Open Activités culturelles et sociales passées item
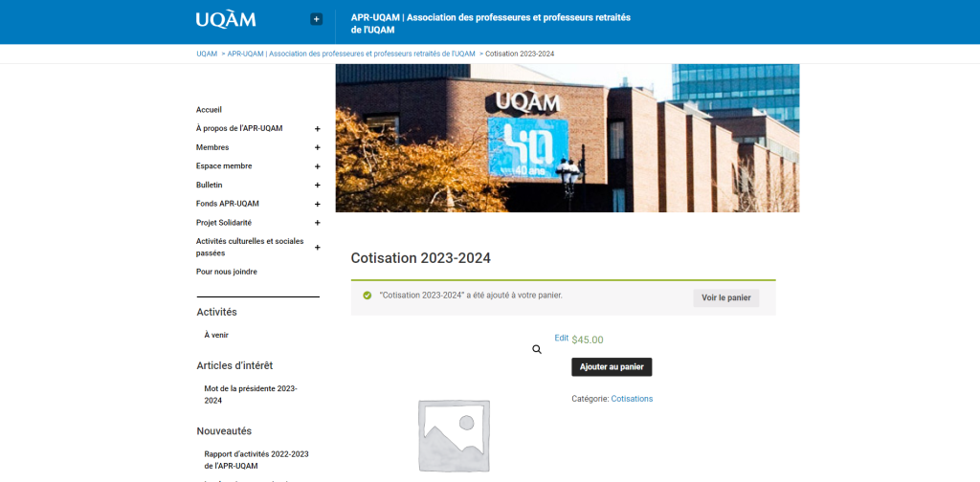Viewport: 980px width, 482px height. [x=250, y=248]
